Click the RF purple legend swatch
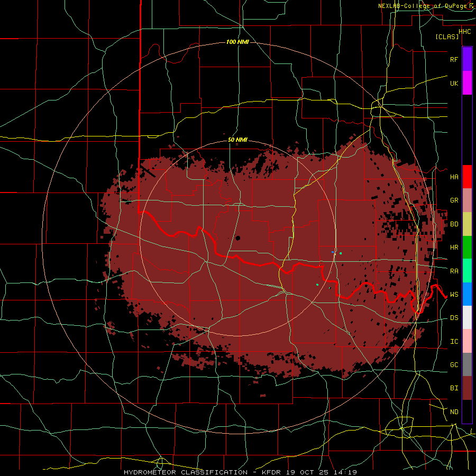The width and height of the screenshot is (476, 476). point(467,59)
